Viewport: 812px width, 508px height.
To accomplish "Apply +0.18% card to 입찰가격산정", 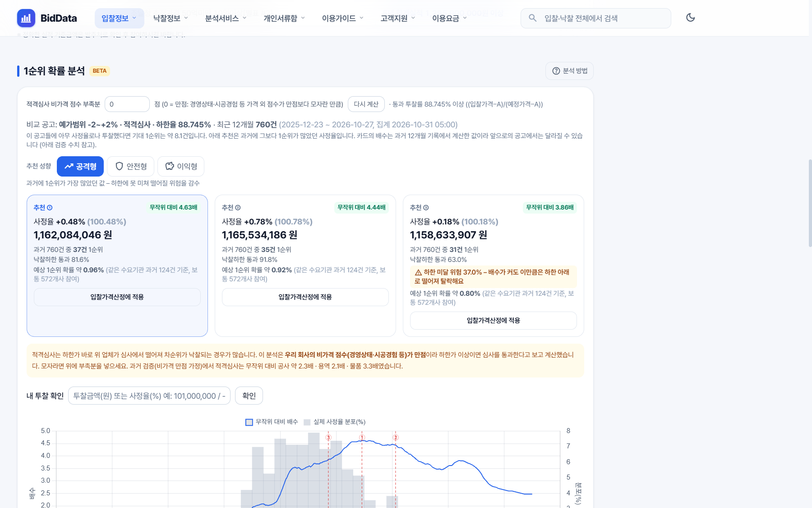I will [x=494, y=321].
